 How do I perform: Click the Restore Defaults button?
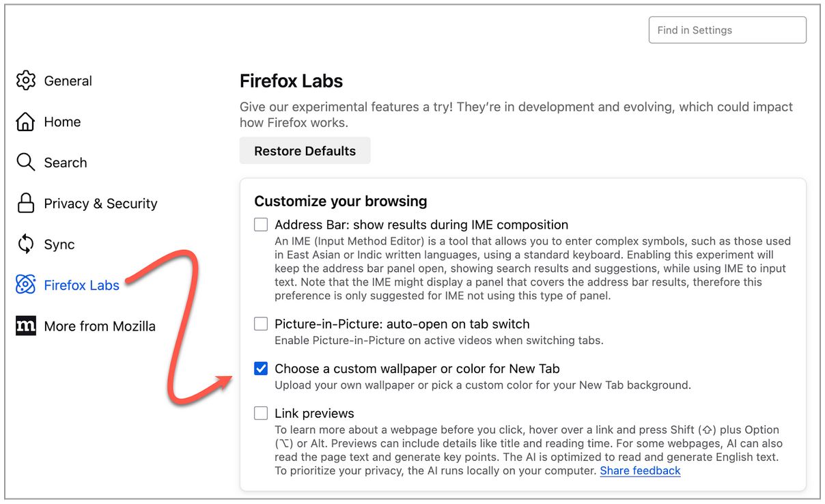305,150
